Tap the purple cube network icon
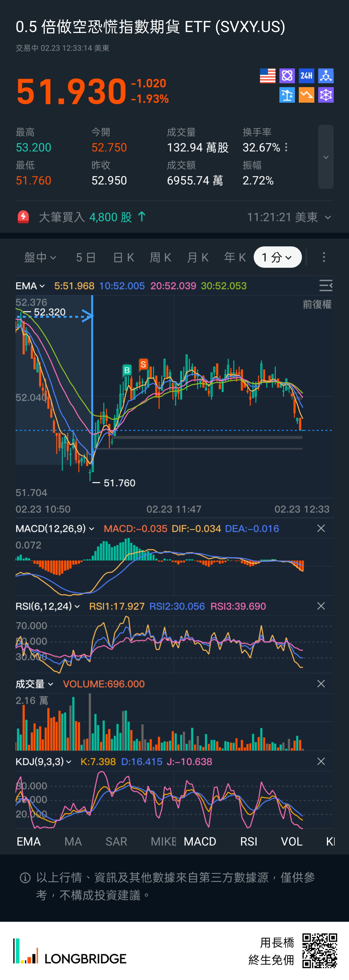Screen dimensions: 349x980 (x=326, y=95)
